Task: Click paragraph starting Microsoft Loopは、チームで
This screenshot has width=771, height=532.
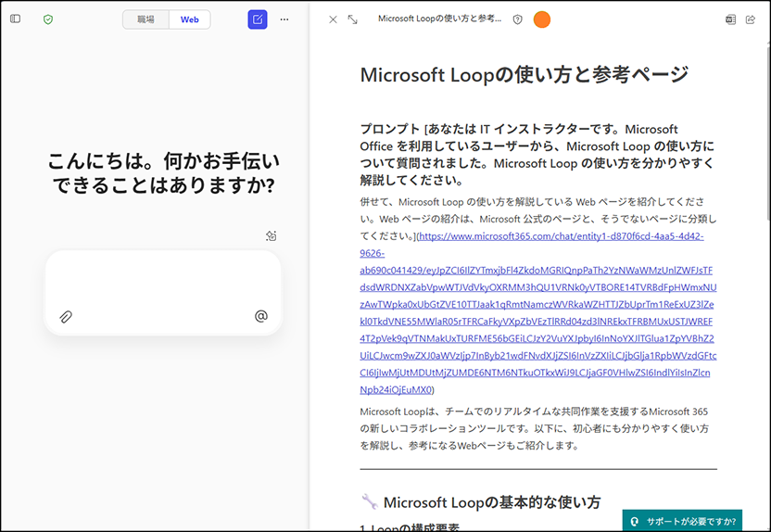Action: (534, 428)
